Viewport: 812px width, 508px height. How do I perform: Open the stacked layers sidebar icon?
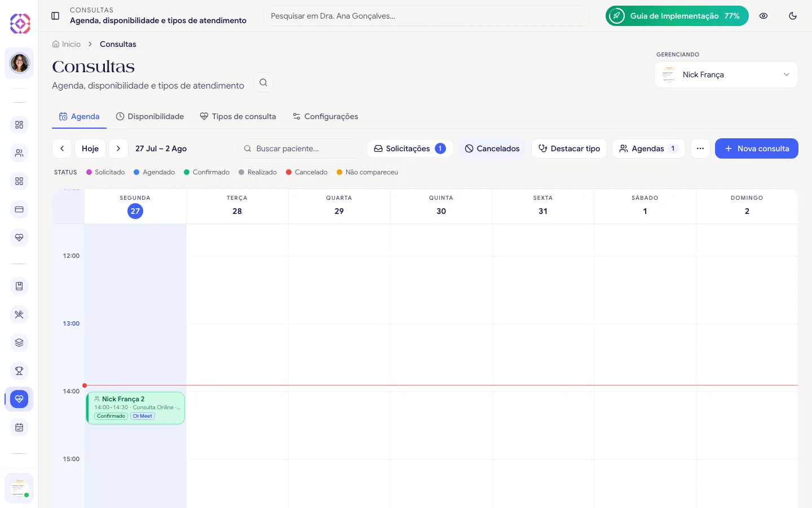coord(19,343)
